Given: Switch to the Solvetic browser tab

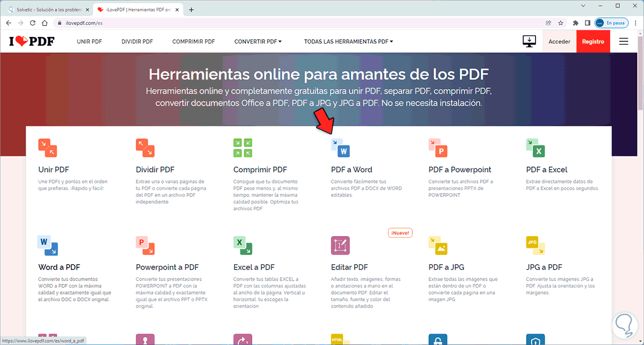Looking at the screenshot, I should [x=46, y=9].
